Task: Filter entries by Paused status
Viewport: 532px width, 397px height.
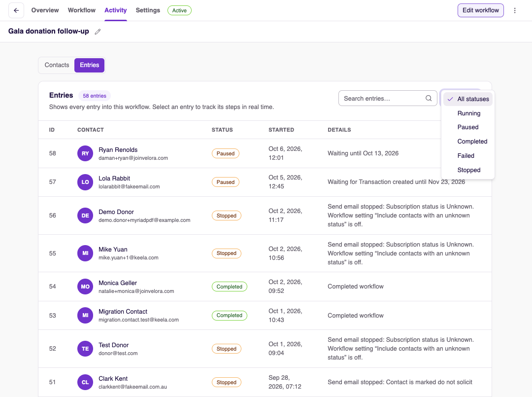Action: coord(468,127)
